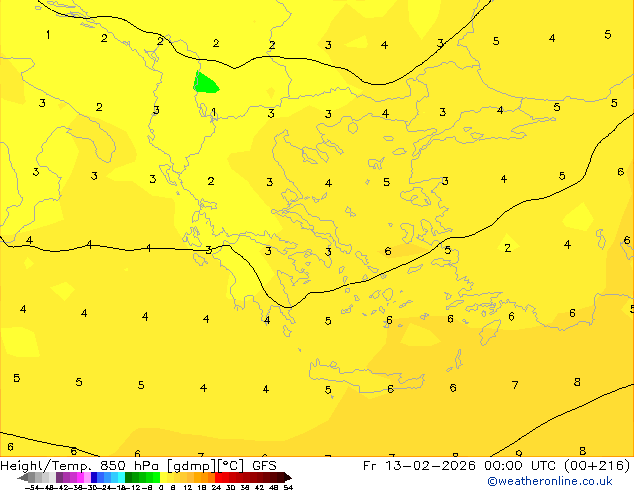Click the '9' temperature value on the map
Image resolution: width=634 pixels, height=490 pixels.
point(519,454)
